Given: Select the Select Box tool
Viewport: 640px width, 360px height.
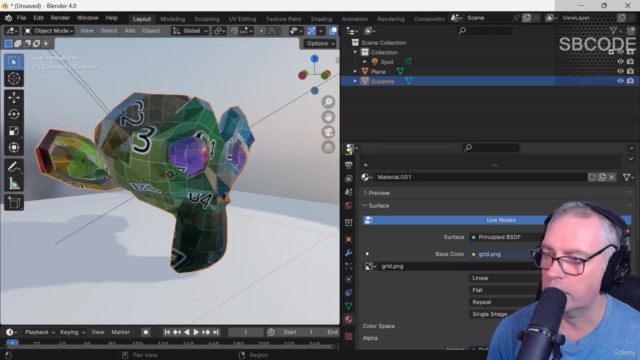Looking at the screenshot, I should click(x=14, y=62).
